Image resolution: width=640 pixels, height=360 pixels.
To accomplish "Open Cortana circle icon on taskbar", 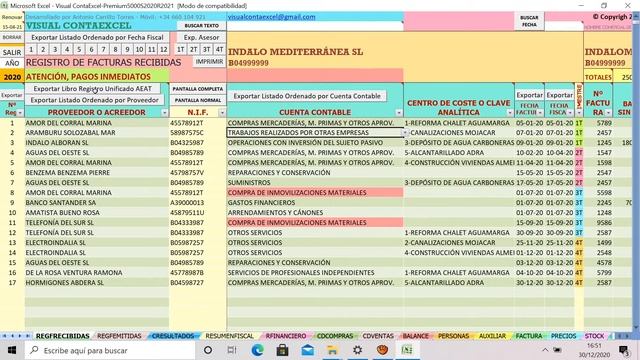I will (x=208, y=350).
